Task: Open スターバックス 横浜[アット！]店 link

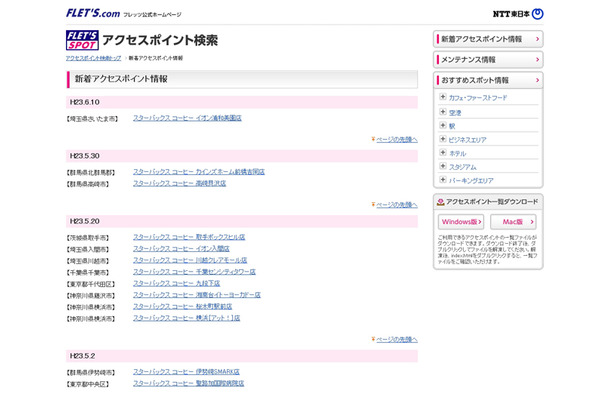Action: (x=186, y=318)
